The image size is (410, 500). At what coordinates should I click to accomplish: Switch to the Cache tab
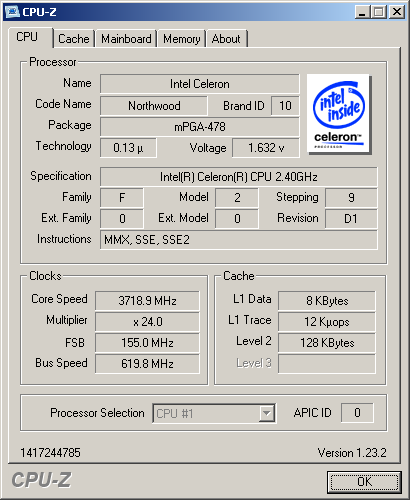74,39
